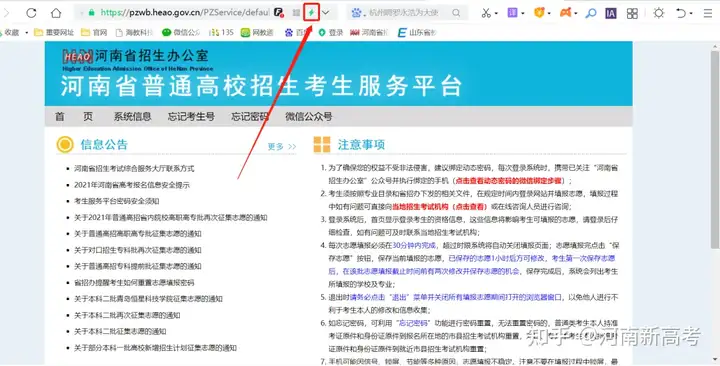Select the 系统信息 navigation menu item
Screen dimensions: 720x366
[132, 117]
